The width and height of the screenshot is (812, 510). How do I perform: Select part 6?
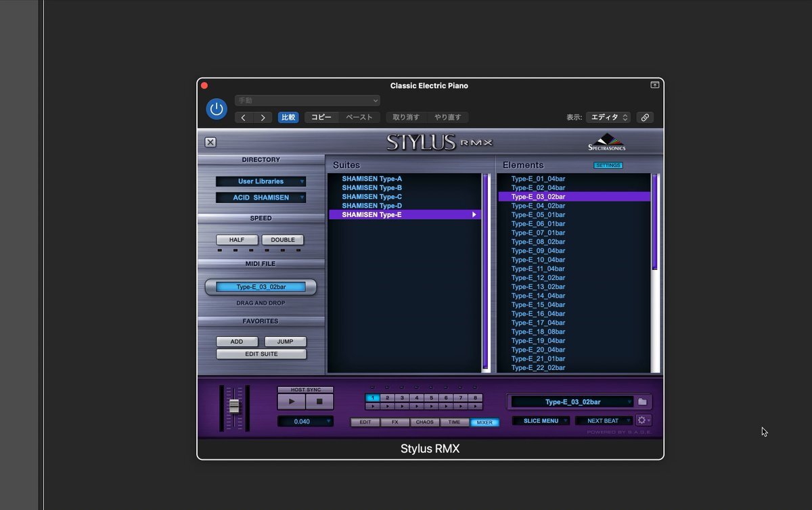point(447,398)
